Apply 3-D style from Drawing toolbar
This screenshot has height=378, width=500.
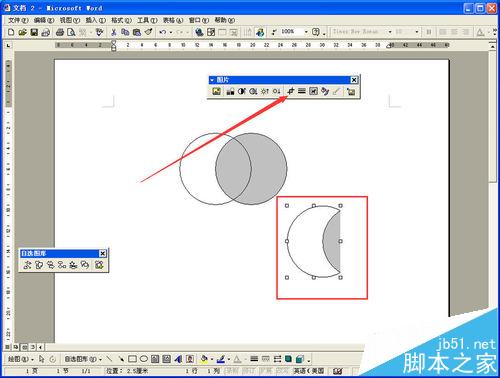[x=300, y=359]
